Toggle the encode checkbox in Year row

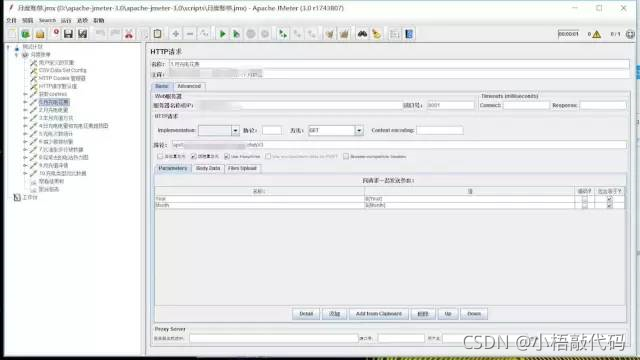[x=585, y=199]
